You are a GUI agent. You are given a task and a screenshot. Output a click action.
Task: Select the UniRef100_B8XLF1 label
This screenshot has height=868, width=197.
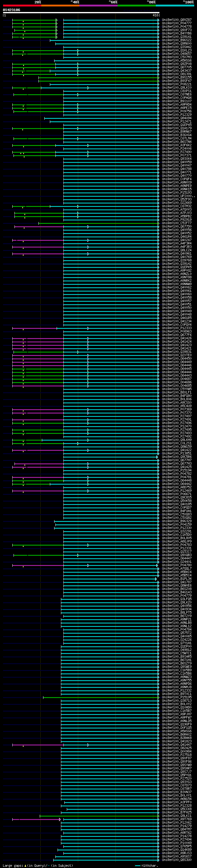click(176, 393)
